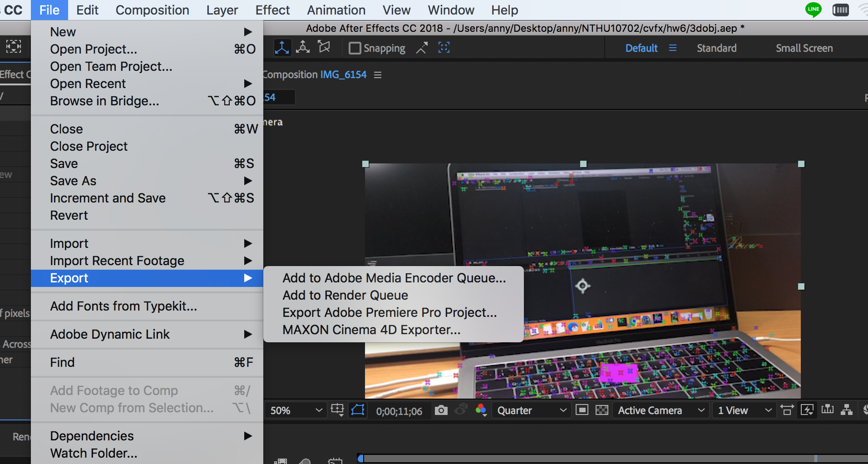The width and height of the screenshot is (868, 464).
Task: Open the Window menu
Action: point(451,10)
